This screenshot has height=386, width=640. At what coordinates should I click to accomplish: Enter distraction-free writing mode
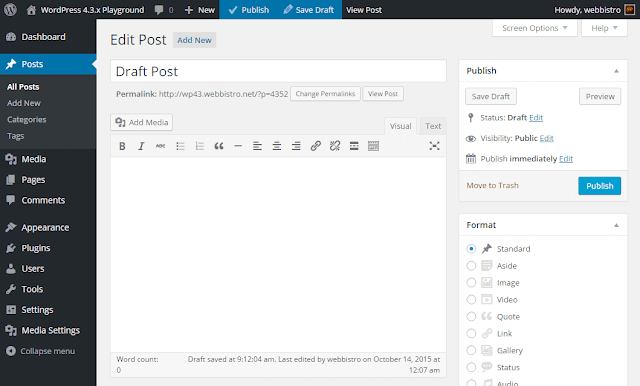(434, 146)
